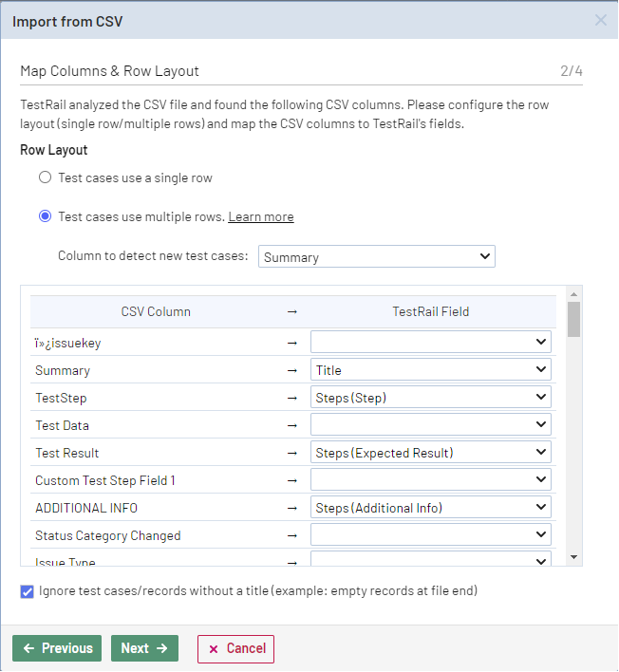Cancel the CSV import
Viewport: 619px width, 672px height.
(235, 648)
